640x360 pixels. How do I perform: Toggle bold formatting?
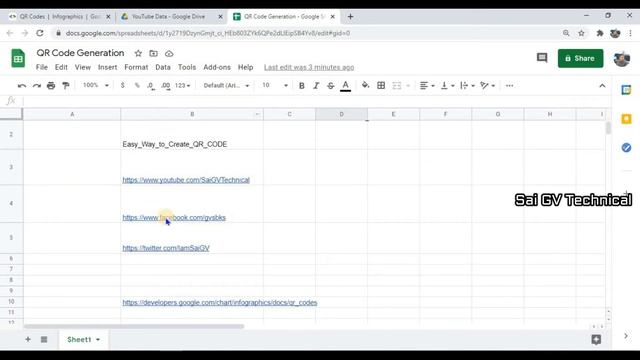coord(302,86)
